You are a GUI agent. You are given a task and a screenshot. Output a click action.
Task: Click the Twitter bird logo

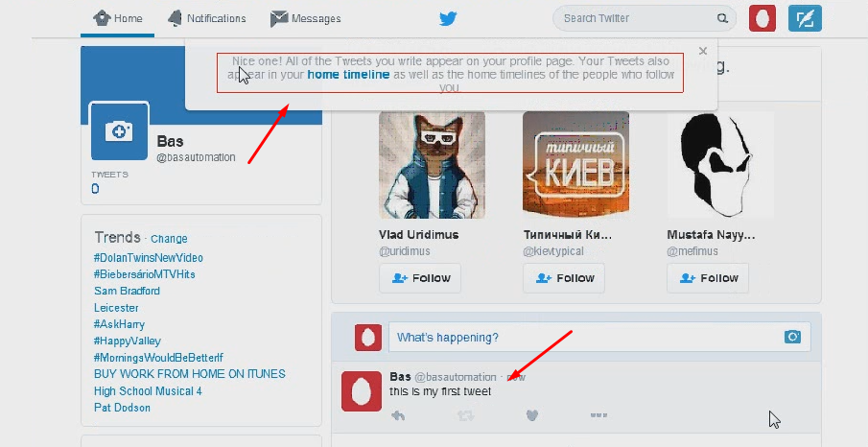pos(448,18)
